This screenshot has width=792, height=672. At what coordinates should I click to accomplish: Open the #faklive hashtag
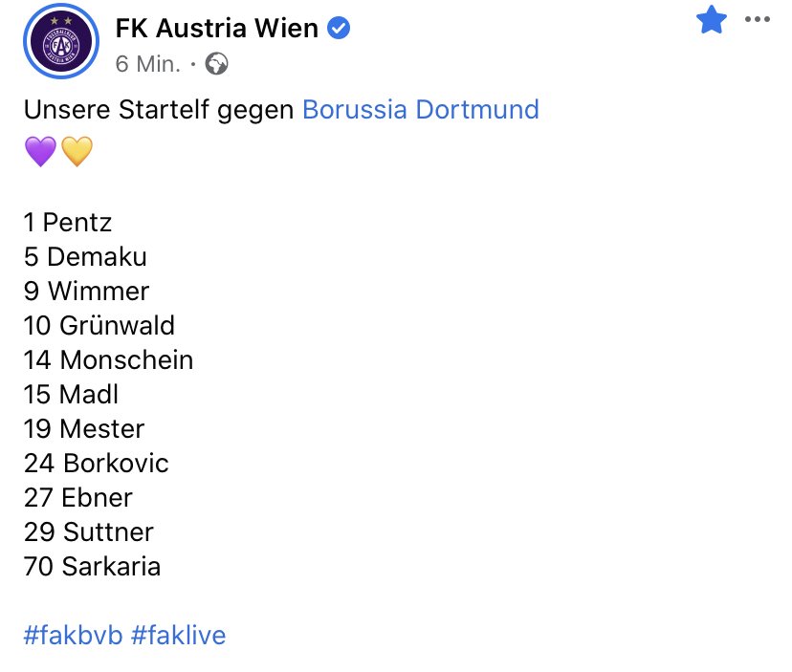click(178, 635)
